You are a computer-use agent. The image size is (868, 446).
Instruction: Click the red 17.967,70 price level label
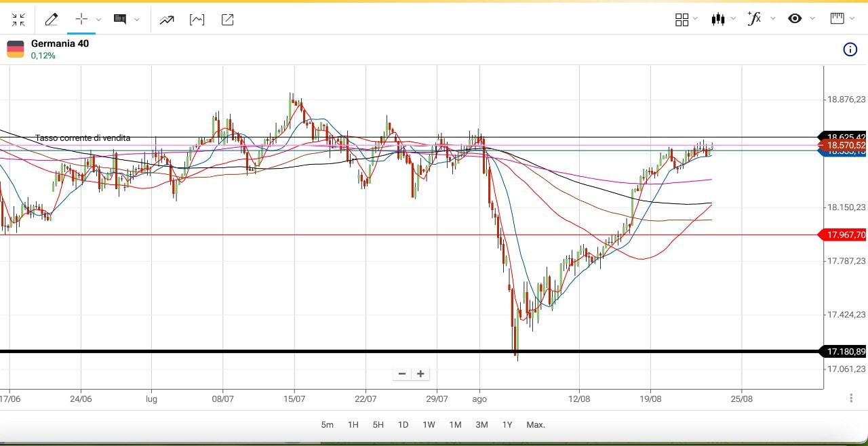coord(845,235)
